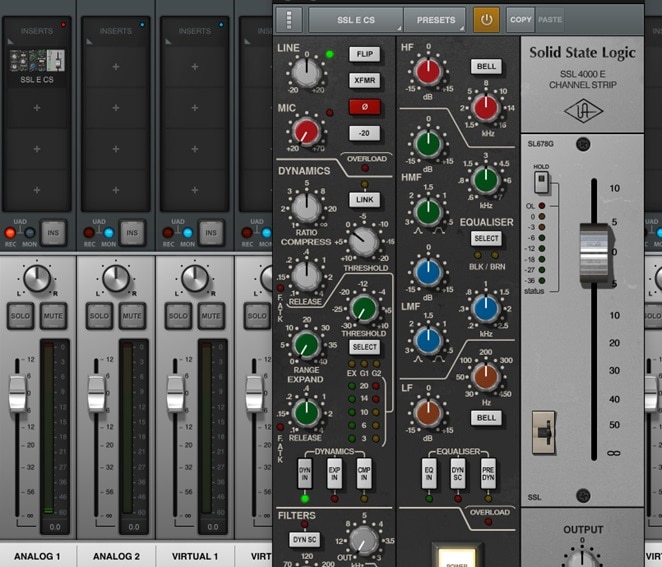Screen dimensions: 662x567
Task: Toggle the plugin power button in header
Action: tap(486, 19)
